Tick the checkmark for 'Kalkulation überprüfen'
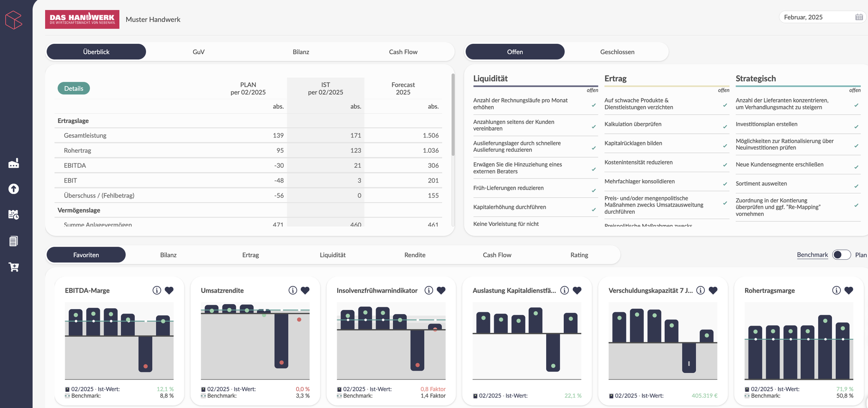868x408 pixels. (725, 127)
